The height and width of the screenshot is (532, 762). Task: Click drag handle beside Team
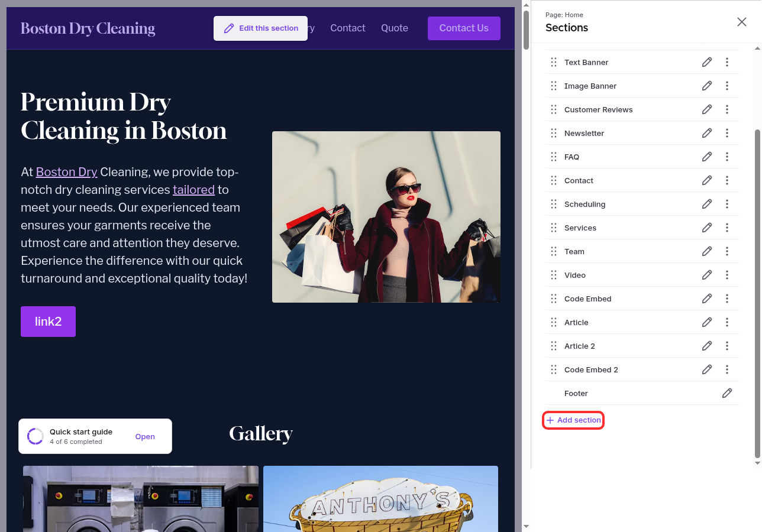coord(554,251)
